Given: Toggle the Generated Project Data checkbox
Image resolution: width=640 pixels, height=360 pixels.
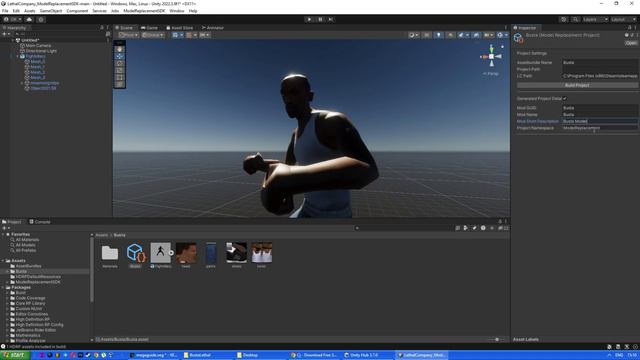Looking at the screenshot, I should (565, 98).
